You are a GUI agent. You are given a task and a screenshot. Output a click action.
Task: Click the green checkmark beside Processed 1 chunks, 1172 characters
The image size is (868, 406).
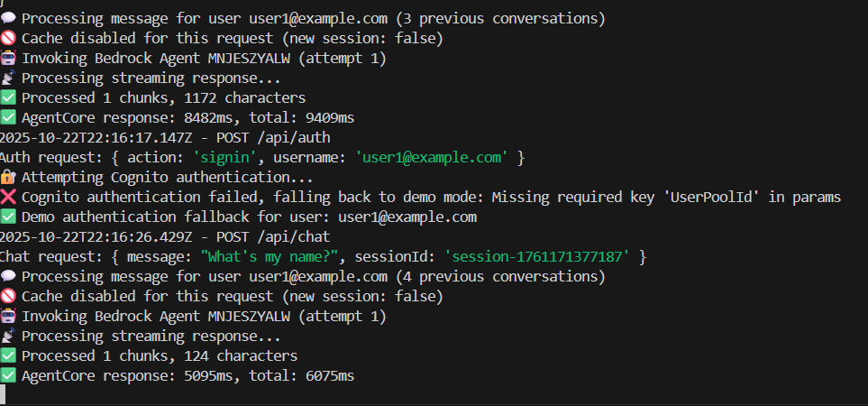[8, 98]
